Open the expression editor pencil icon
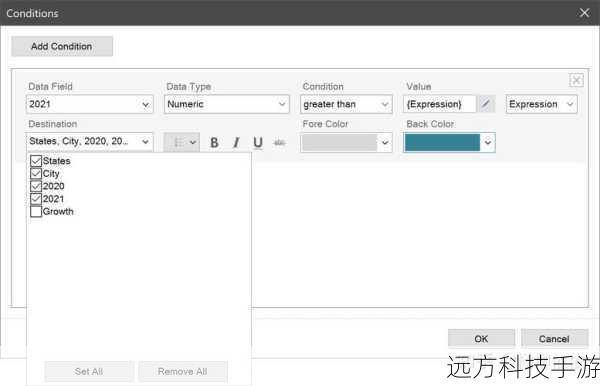Viewport: 600px width, 386px height. pyautogui.click(x=486, y=104)
